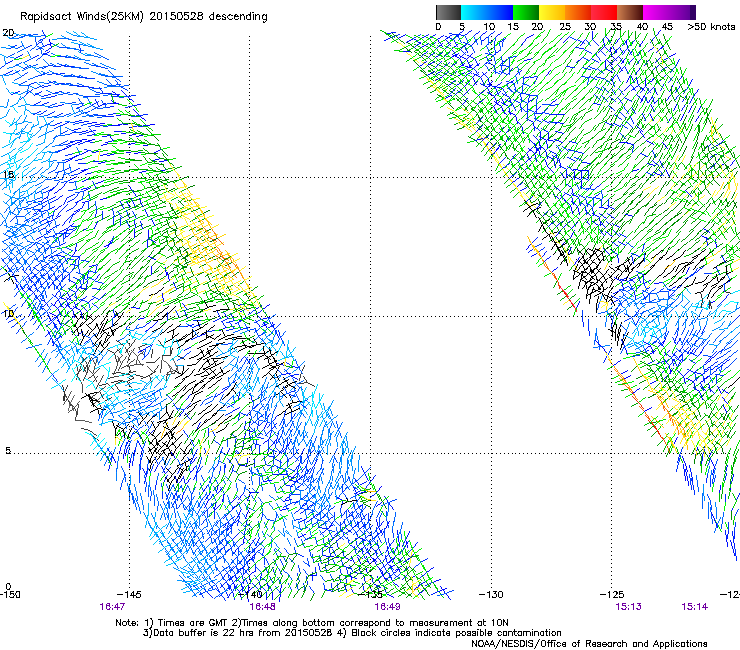Click the pass time label '15:14'
The width and height of the screenshot is (740, 650).
pos(694,607)
